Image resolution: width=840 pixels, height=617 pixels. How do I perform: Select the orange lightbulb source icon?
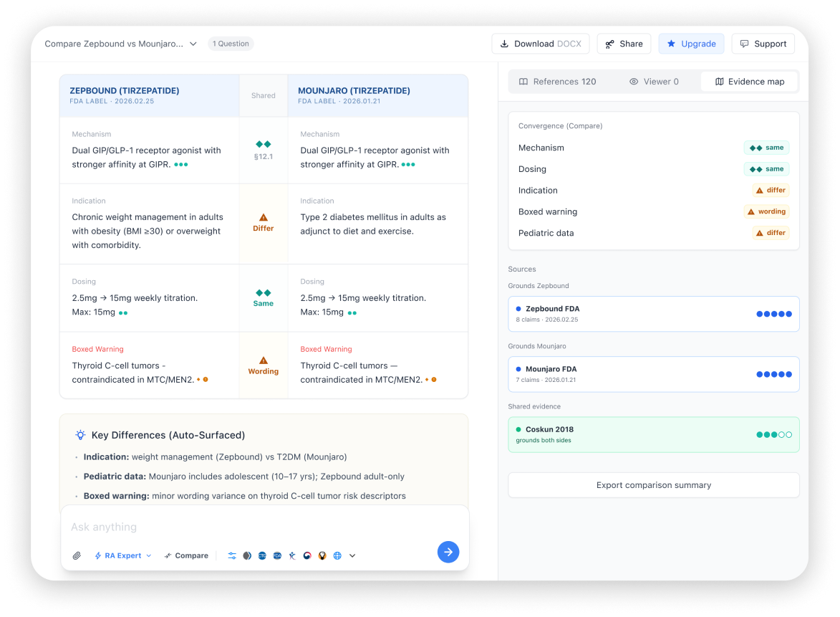pyautogui.click(x=322, y=556)
